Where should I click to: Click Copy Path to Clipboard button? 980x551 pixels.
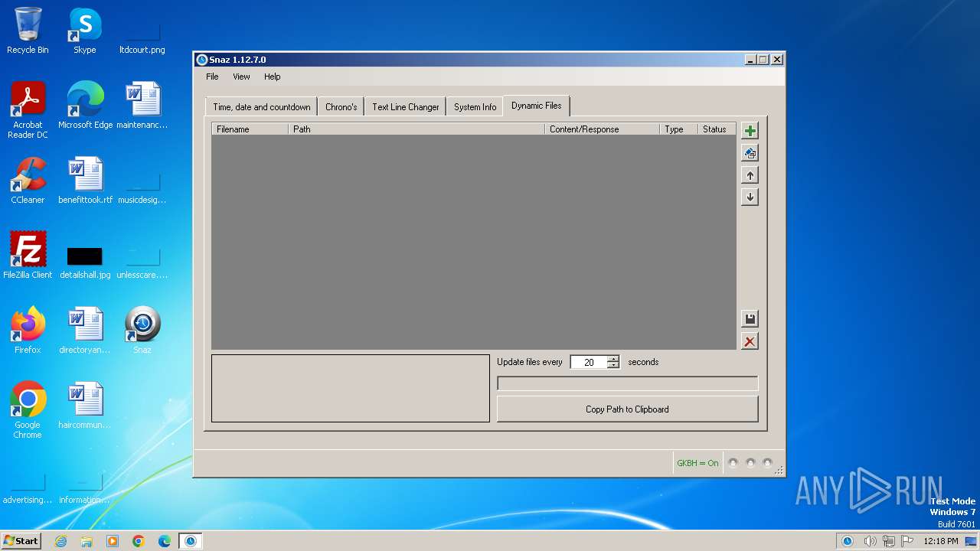(627, 409)
